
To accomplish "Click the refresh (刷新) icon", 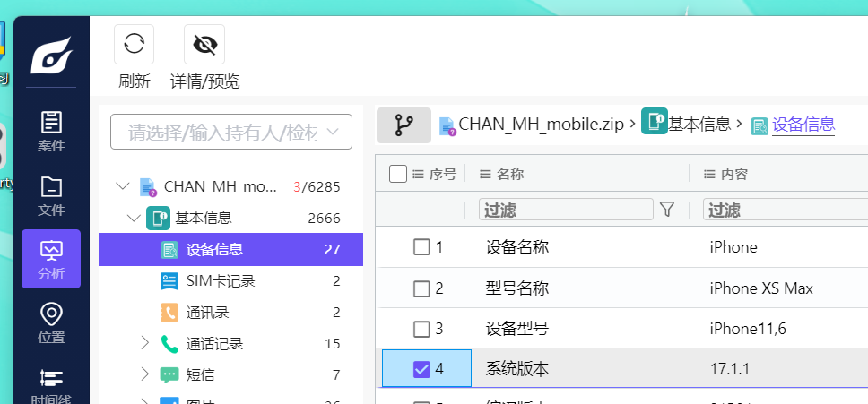I will 134,44.
